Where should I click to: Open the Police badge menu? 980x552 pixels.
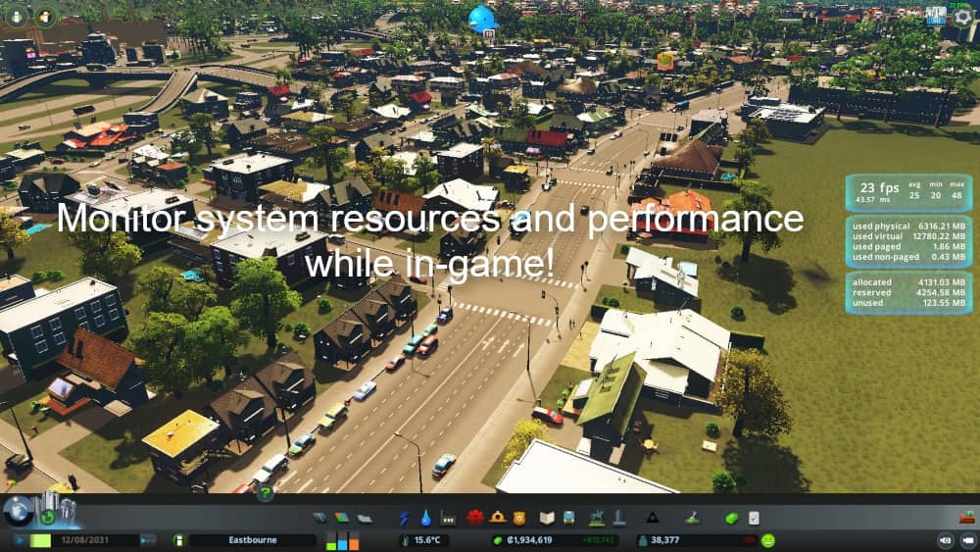(x=519, y=518)
